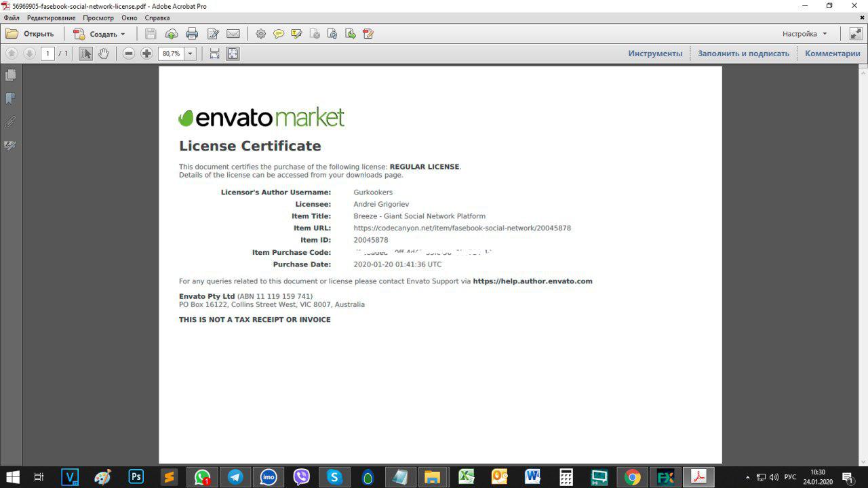The height and width of the screenshot is (488, 868).
Task: Click the help.author.envato.com link
Action: (x=532, y=281)
